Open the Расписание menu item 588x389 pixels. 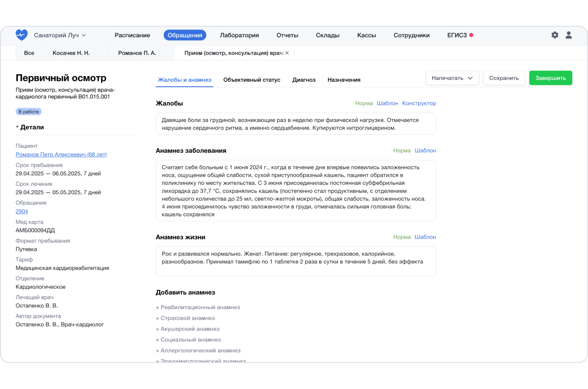point(132,35)
